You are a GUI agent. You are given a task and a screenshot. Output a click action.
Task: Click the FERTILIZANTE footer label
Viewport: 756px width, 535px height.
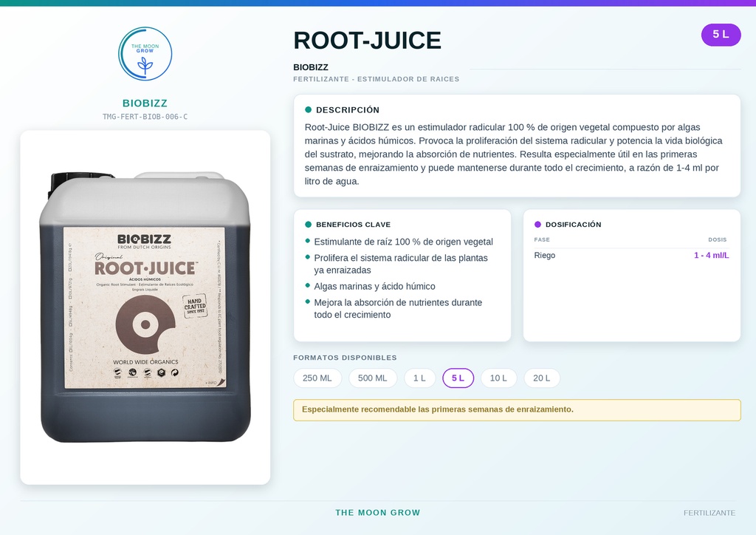[709, 514]
